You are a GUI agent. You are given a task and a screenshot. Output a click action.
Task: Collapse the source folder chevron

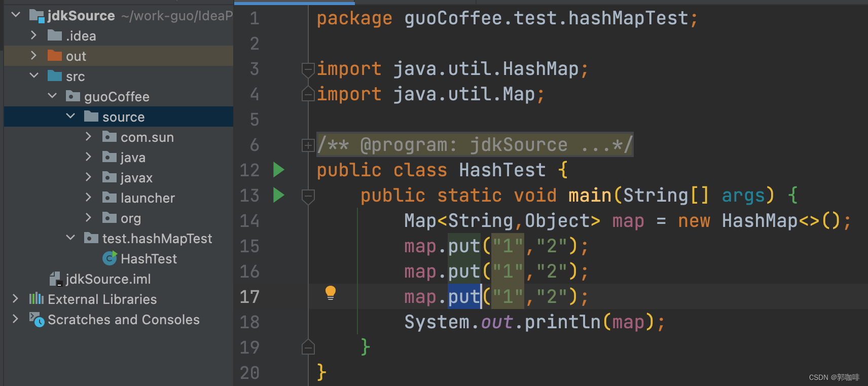(70, 116)
